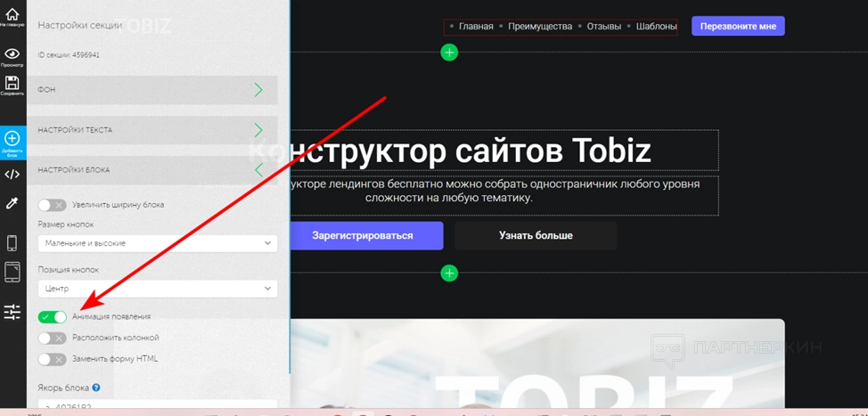Expand the ФОН settings section
The width and height of the screenshot is (868, 416).
[152, 90]
